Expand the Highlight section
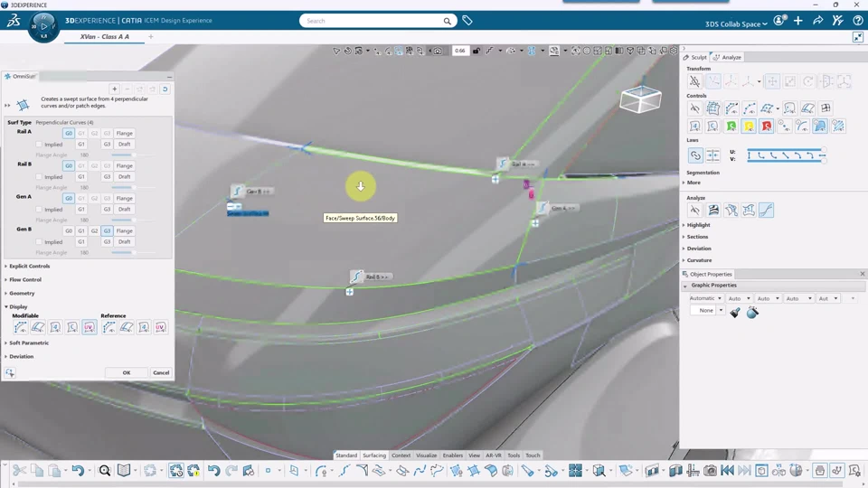 pyautogui.click(x=697, y=225)
